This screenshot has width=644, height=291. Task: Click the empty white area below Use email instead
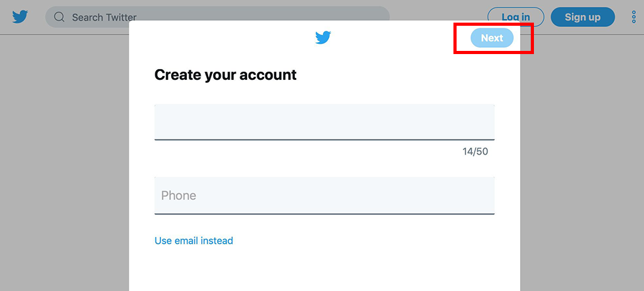tap(325, 269)
